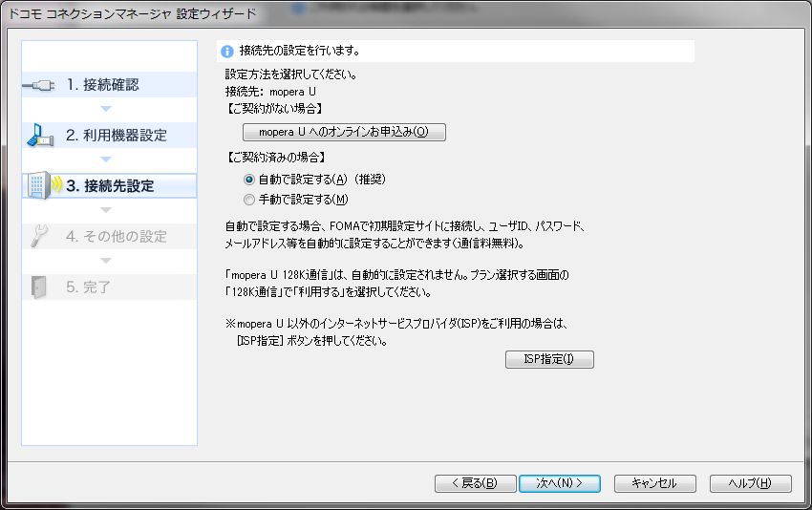Select 自動で設定する(A) radio button
812x510 pixels.
pos(249,180)
